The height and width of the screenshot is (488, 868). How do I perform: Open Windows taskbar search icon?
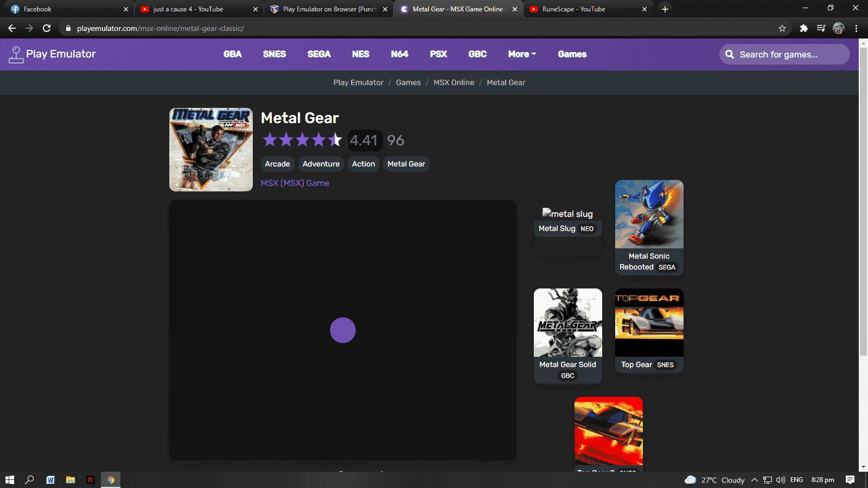pos(30,480)
